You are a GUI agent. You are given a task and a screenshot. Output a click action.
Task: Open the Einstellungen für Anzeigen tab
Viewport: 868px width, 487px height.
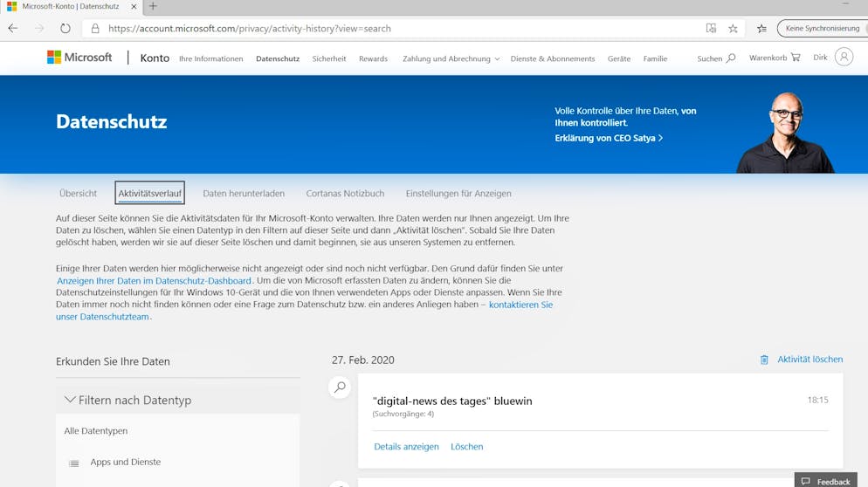(458, 193)
